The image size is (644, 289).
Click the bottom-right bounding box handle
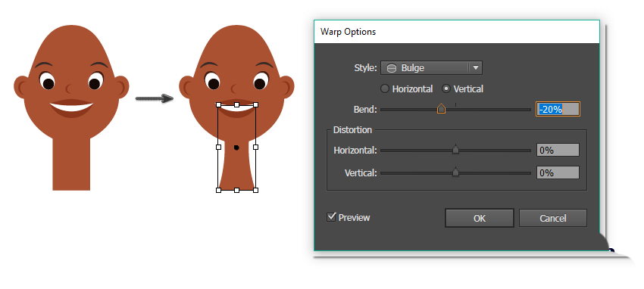(255, 190)
